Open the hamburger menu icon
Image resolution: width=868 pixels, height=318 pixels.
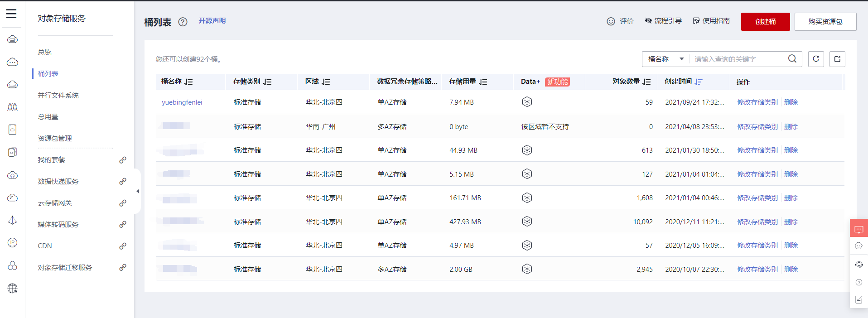tap(11, 14)
